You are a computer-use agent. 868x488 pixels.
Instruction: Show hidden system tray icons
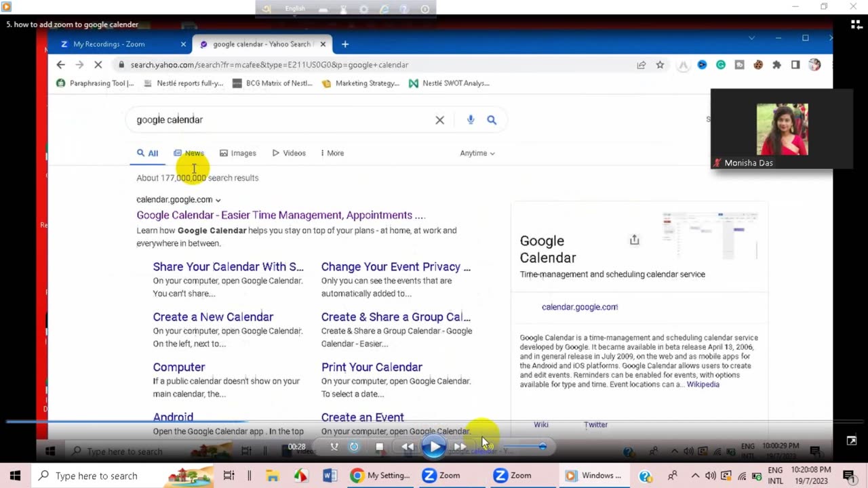pyautogui.click(x=695, y=476)
